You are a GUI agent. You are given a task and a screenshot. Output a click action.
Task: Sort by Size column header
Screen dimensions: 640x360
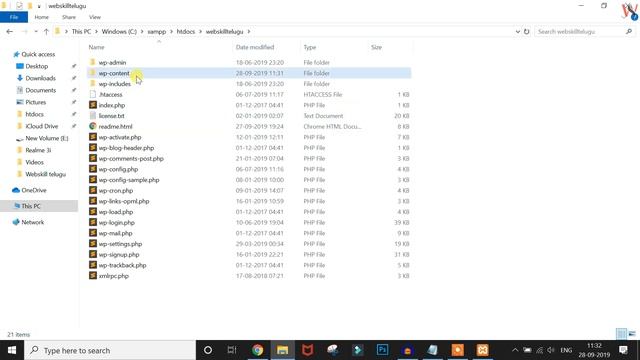click(376, 47)
